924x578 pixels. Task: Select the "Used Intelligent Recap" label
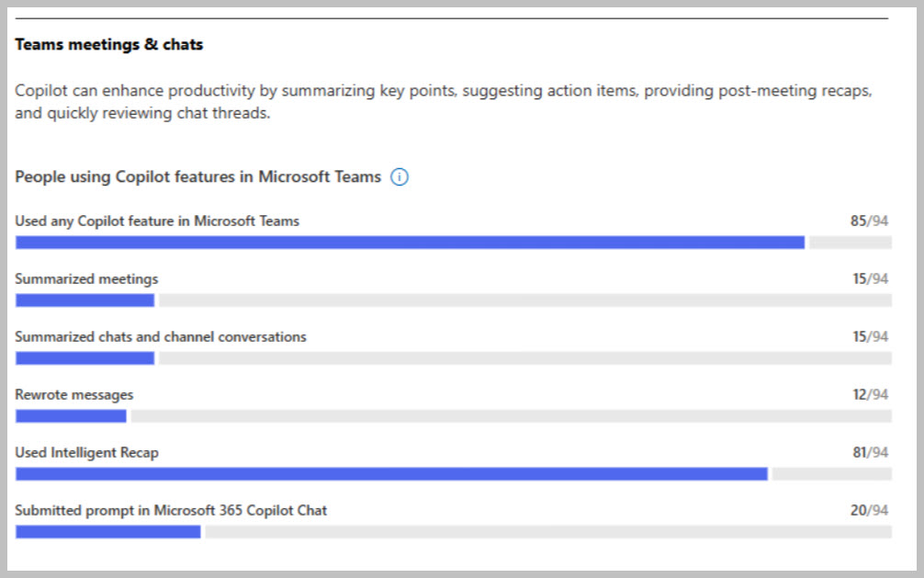point(86,453)
